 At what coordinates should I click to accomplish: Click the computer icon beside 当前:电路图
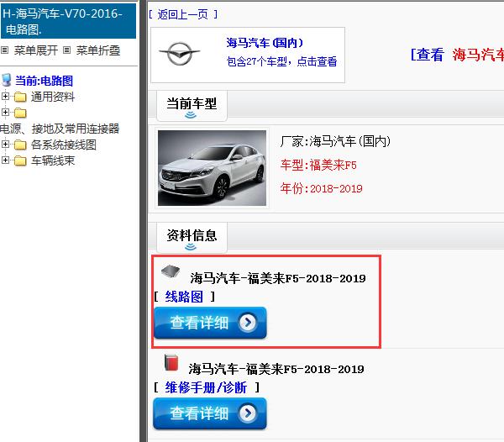point(7,81)
